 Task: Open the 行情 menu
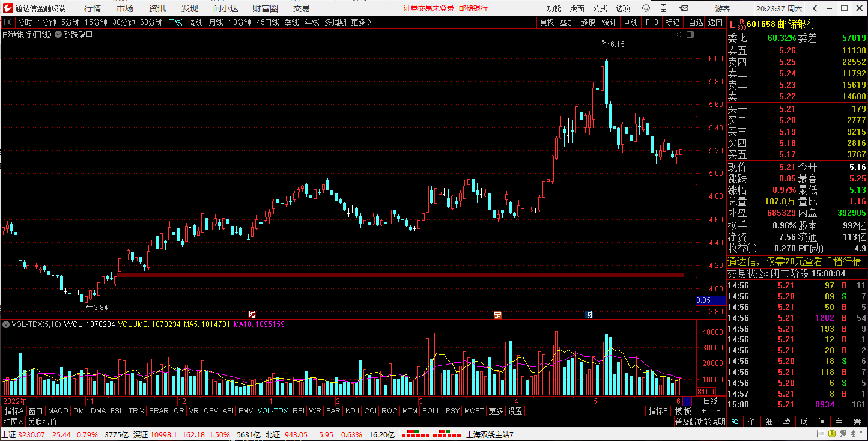pyautogui.click(x=93, y=8)
